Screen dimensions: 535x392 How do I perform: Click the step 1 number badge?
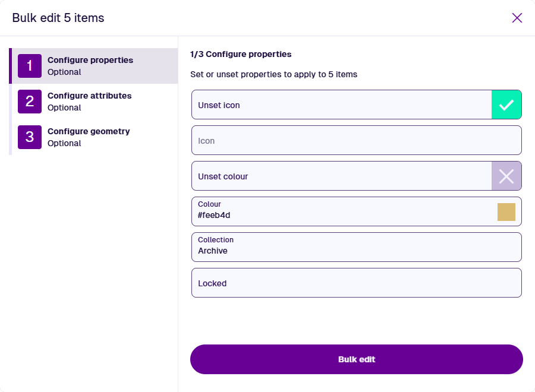coord(30,66)
